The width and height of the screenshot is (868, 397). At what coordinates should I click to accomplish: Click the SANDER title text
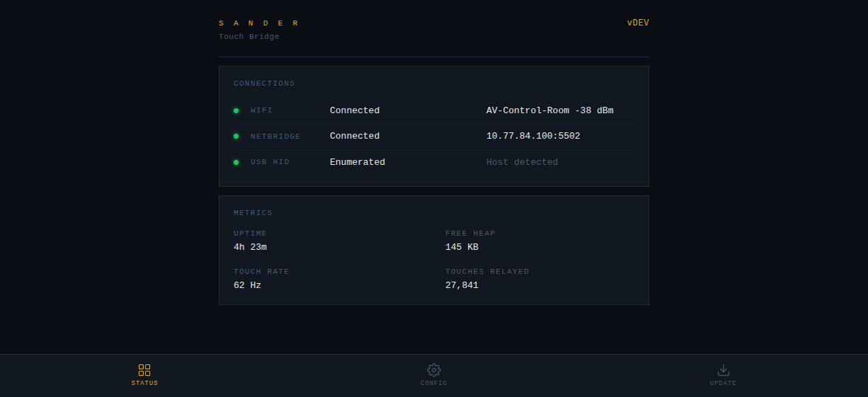(x=259, y=23)
